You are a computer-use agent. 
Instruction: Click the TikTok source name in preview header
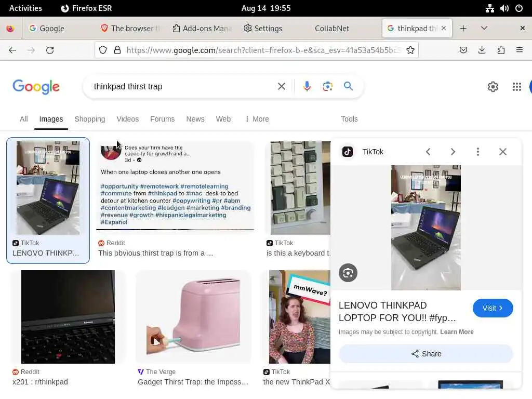pyautogui.click(x=373, y=152)
